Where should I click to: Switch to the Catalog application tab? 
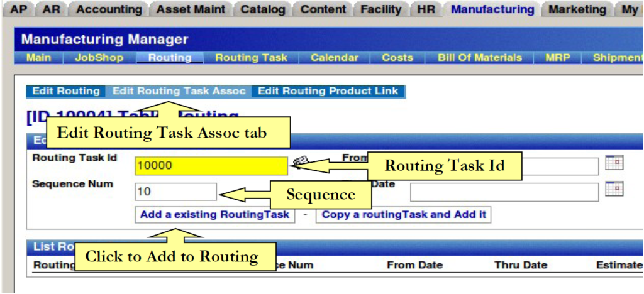(x=262, y=9)
